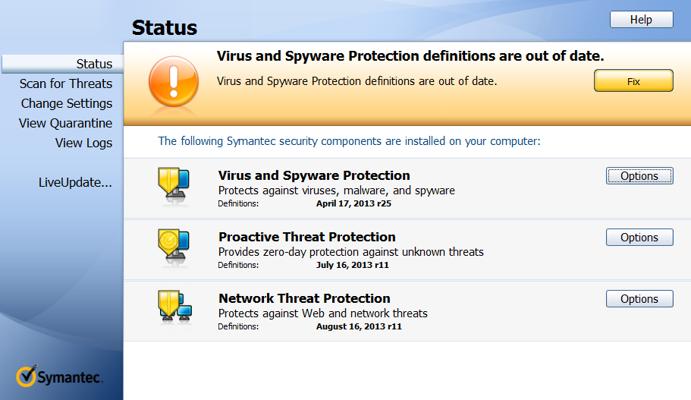Open Options for Proactive Threat Protection

pyautogui.click(x=639, y=238)
